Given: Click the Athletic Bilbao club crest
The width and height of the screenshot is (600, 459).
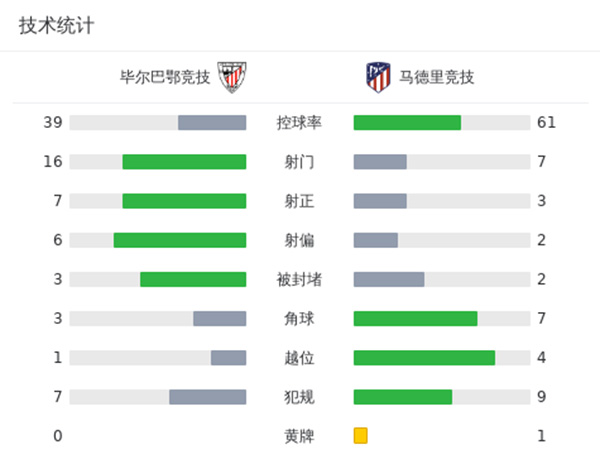Looking at the screenshot, I should tap(232, 77).
